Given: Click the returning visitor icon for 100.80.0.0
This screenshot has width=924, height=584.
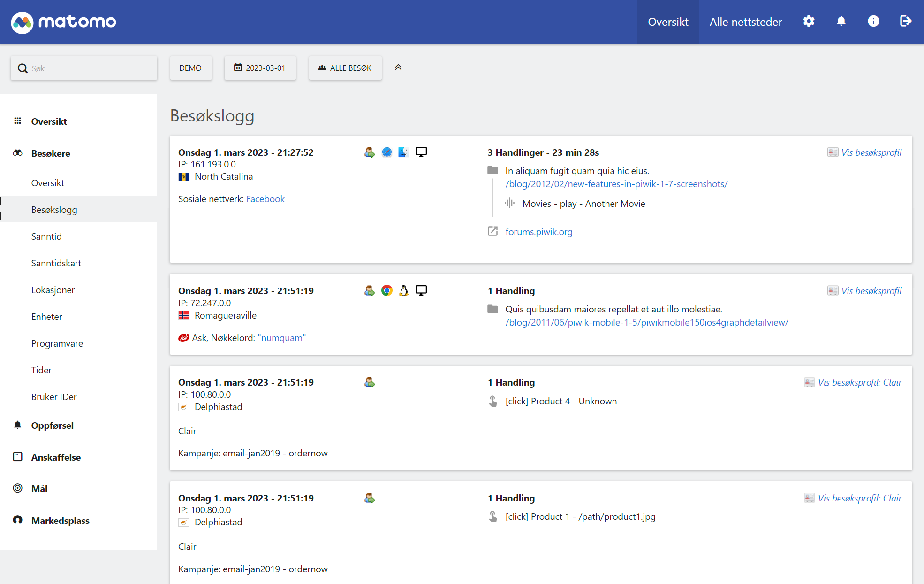Looking at the screenshot, I should coord(369,382).
